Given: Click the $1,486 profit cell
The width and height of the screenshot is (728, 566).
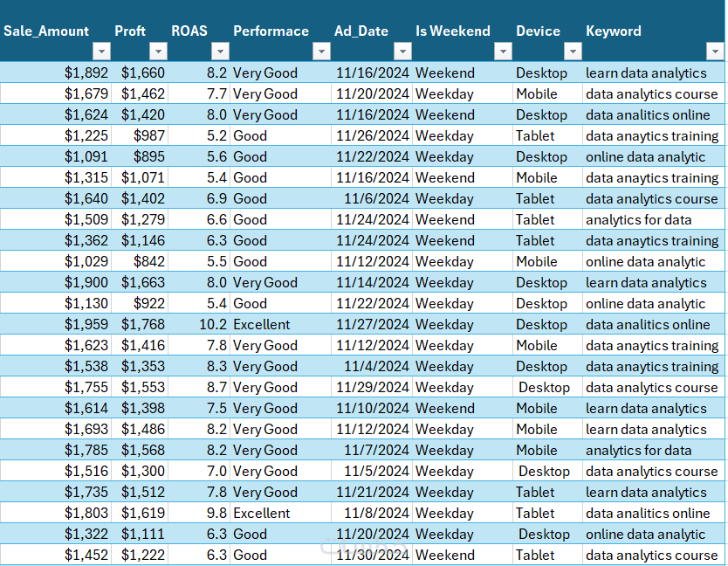Looking at the screenshot, I should [140, 429].
